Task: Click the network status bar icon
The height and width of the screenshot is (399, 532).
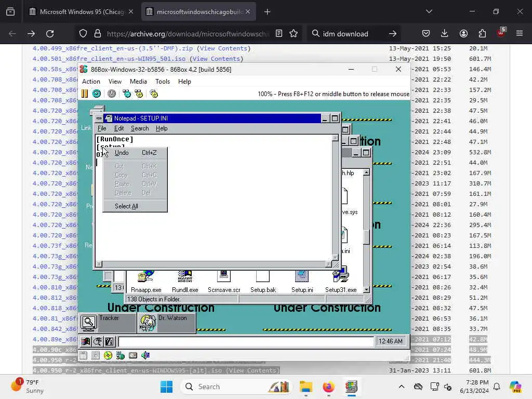Action: tap(121, 355)
